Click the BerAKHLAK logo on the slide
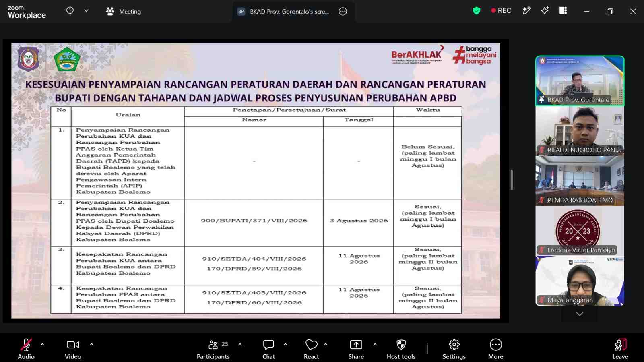The height and width of the screenshot is (362, 644). point(417,54)
